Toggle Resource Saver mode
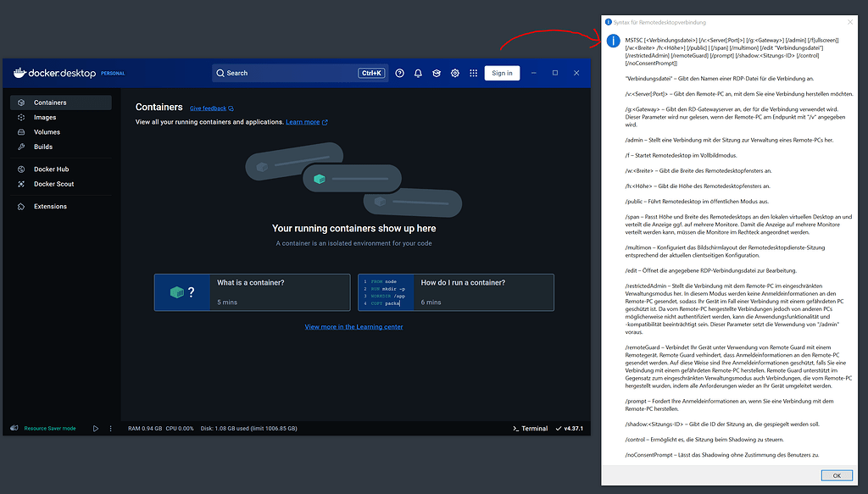The height and width of the screenshot is (494, 868). 50,429
